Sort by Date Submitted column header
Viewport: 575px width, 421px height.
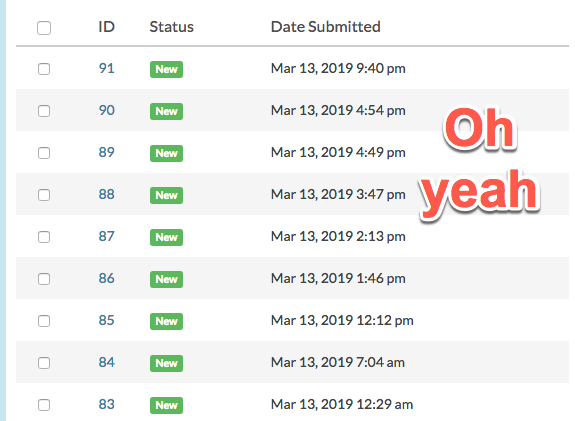[x=326, y=27]
